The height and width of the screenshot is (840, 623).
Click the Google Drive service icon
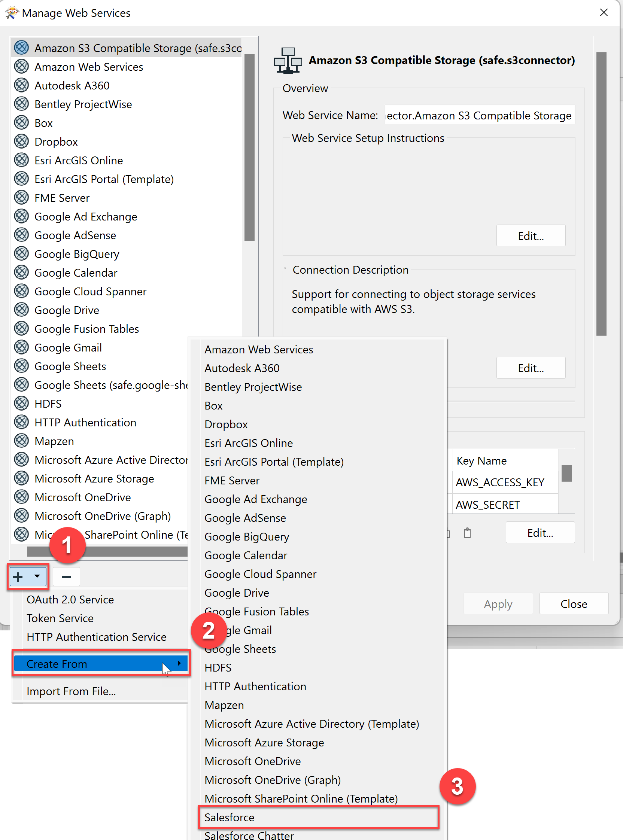click(x=21, y=310)
